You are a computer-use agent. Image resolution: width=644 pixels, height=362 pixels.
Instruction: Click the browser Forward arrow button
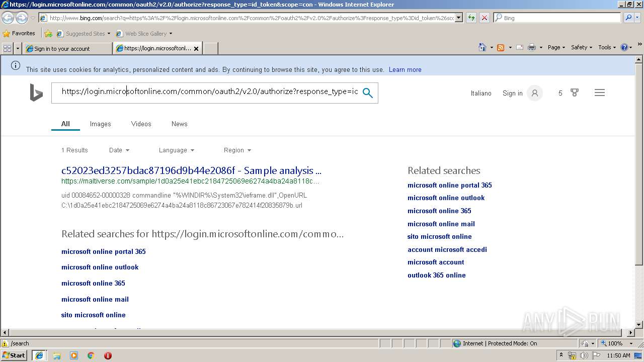(22, 18)
